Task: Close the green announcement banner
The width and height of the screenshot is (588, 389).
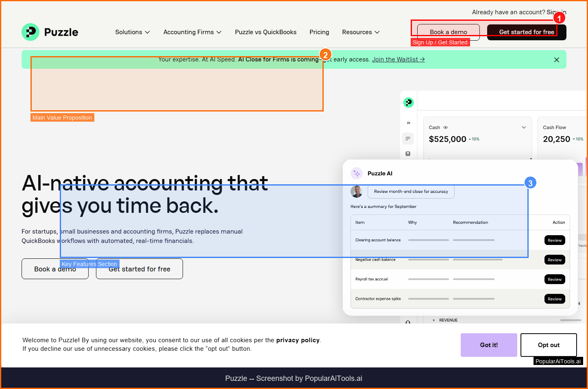Action: pyautogui.click(x=556, y=60)
